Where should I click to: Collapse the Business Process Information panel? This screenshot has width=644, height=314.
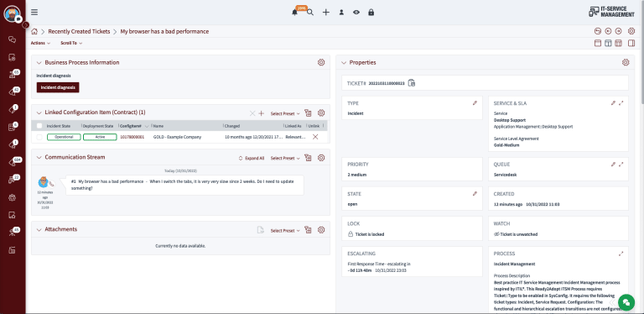39,62
